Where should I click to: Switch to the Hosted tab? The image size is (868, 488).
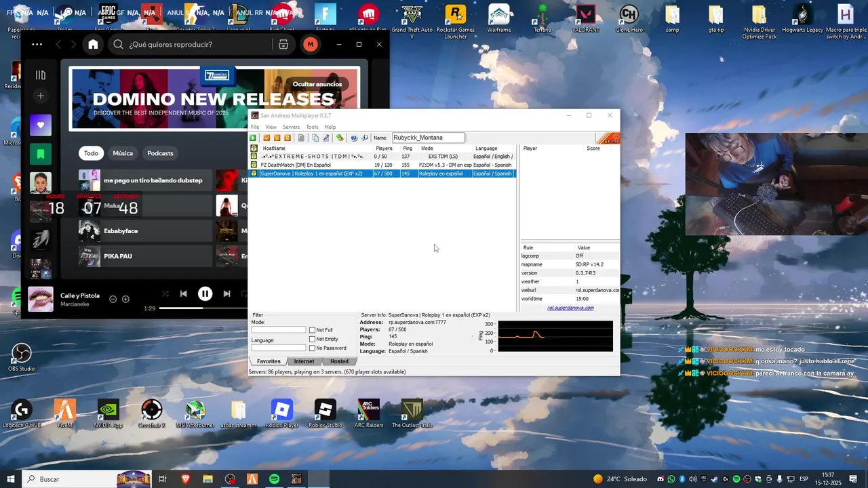click(x=339, y=361)
